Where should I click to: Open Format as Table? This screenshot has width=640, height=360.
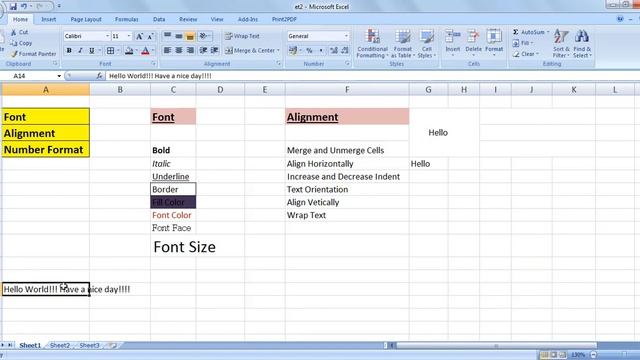tap(402, 44)
